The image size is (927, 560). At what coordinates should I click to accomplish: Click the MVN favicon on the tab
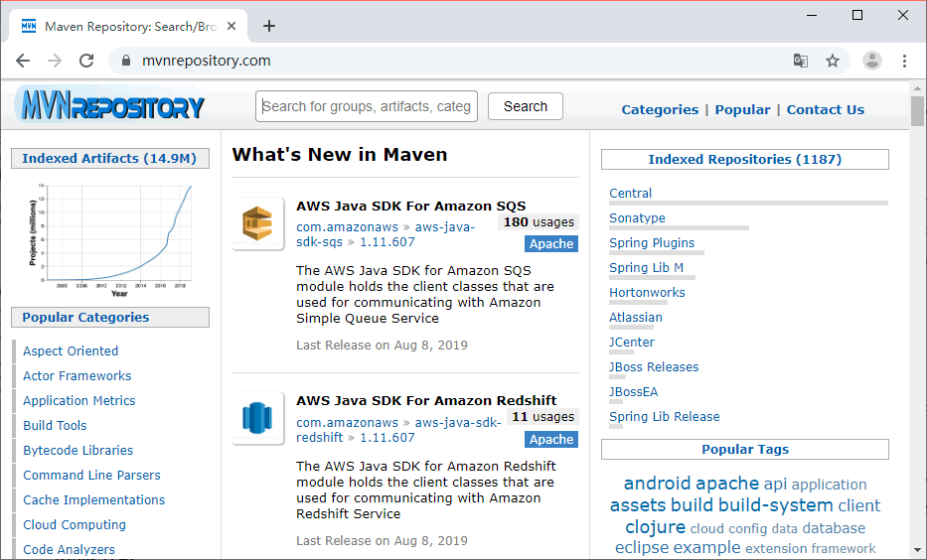point(29,26)
